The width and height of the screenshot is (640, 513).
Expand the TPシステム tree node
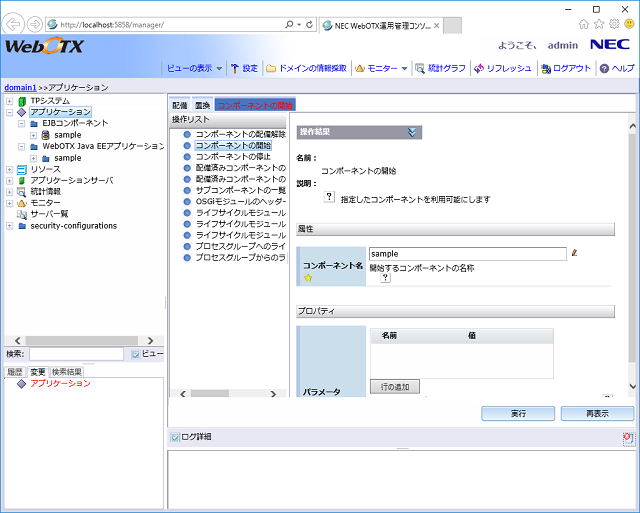[10, 101]
